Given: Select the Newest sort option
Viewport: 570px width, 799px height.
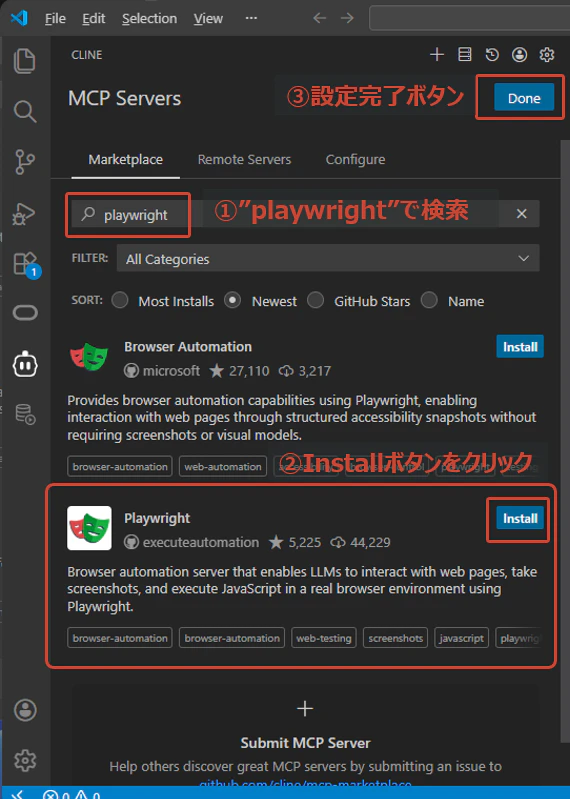Looking at the screenshot, I should pyautogui.click(x=233, y=300).
